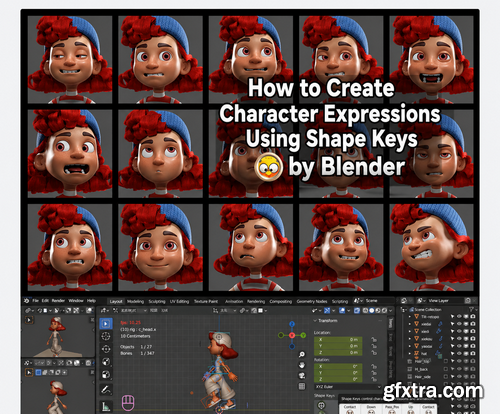Click the Down shape key button
This screenshot has height=414, width=500.
tap(371, 409)
